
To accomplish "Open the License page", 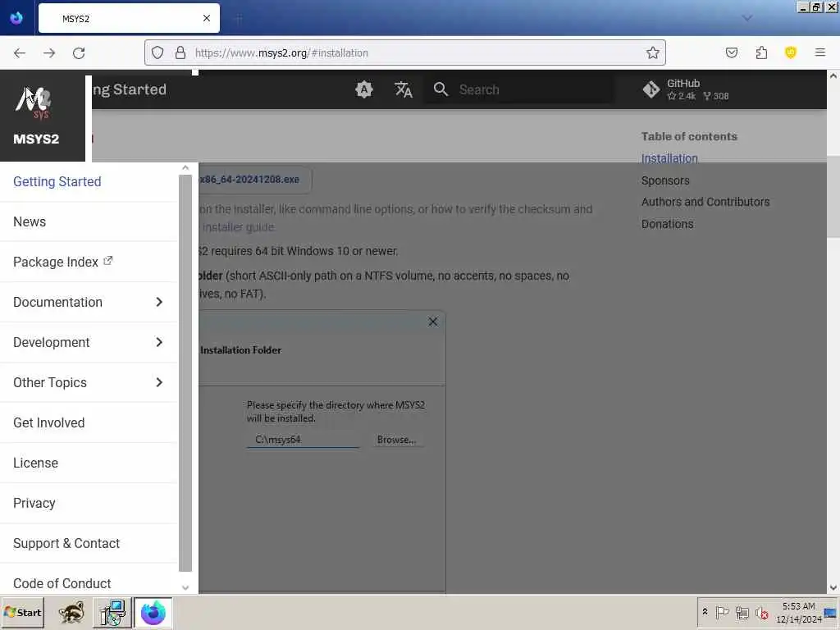I will [35, 463].
